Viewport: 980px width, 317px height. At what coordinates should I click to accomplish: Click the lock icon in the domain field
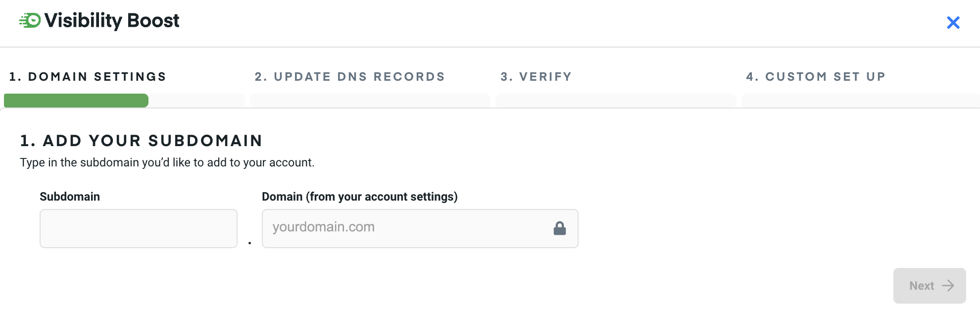click(559, 228)
